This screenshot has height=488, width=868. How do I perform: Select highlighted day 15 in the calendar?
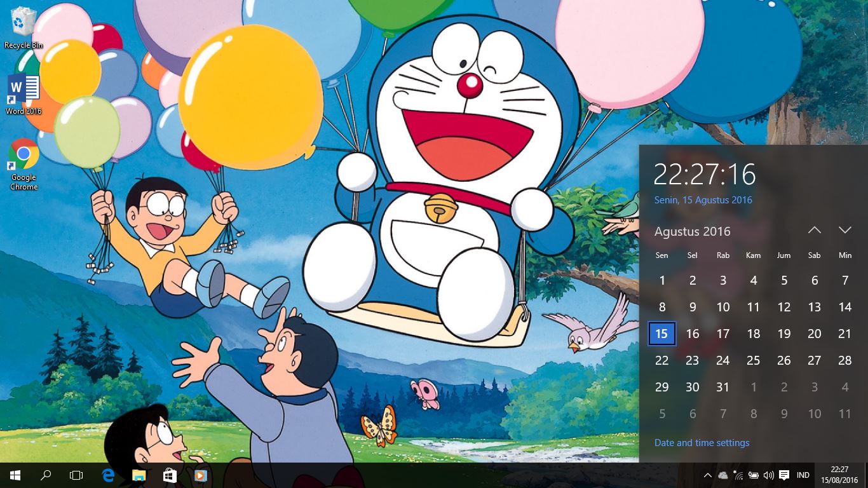coord(662,334)
